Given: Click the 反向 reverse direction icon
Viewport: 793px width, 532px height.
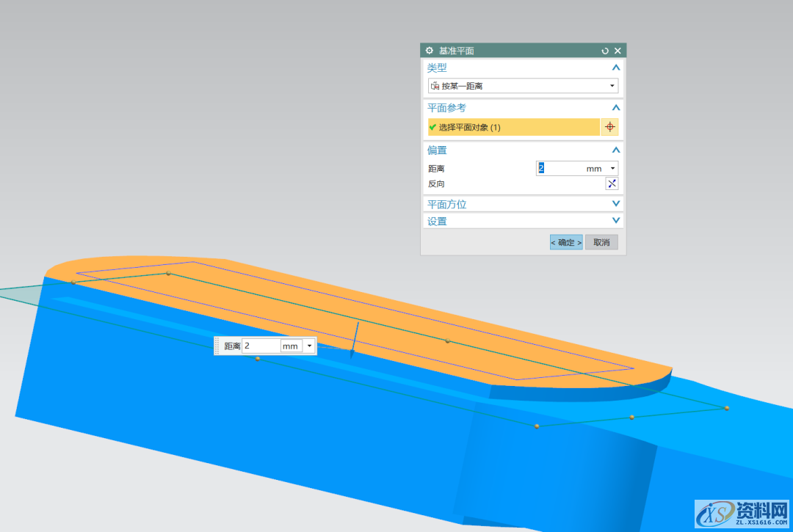Looking at the screenshot, I should pos(611,183).
